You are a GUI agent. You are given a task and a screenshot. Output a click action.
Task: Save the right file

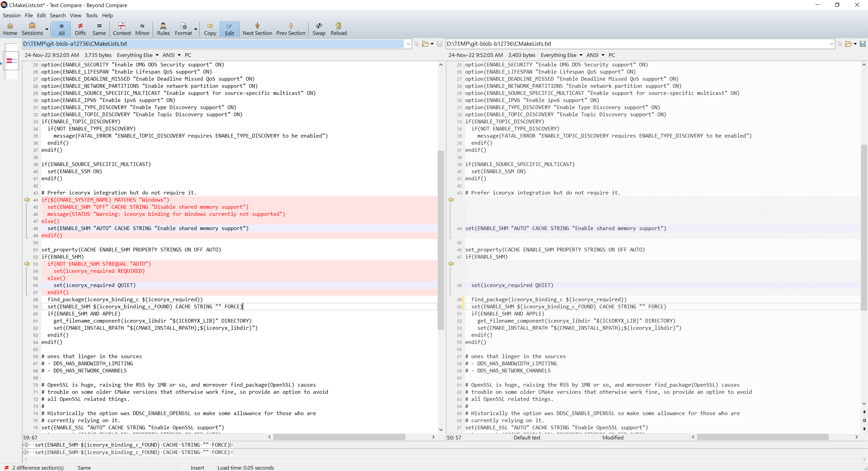[x=863, y=44]
